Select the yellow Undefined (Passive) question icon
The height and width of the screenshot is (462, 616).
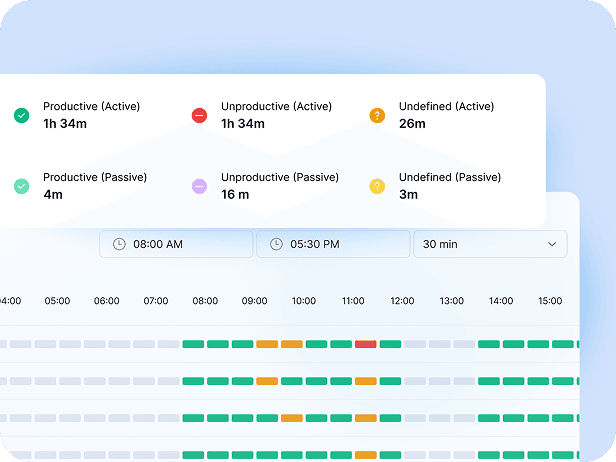377,186
